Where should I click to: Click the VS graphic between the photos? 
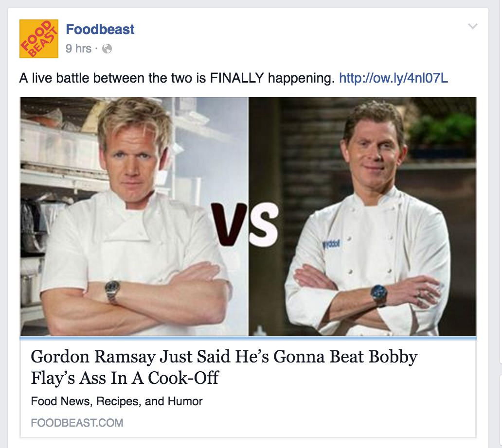pos(244,225)
